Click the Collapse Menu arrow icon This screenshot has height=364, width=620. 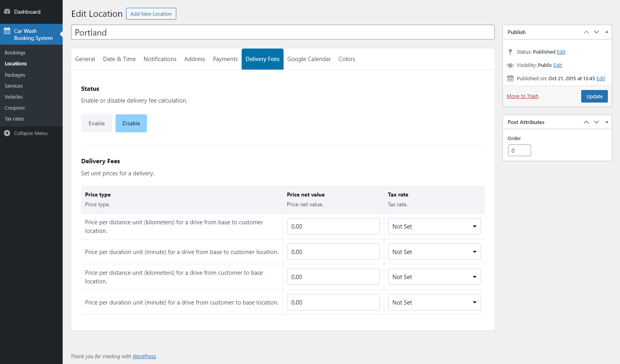(x=7, y=133)
